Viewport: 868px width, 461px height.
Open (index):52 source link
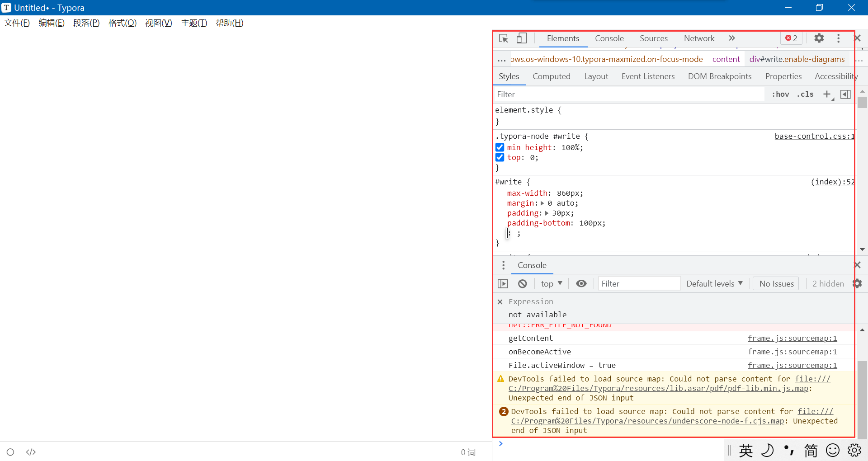point(832,182)
